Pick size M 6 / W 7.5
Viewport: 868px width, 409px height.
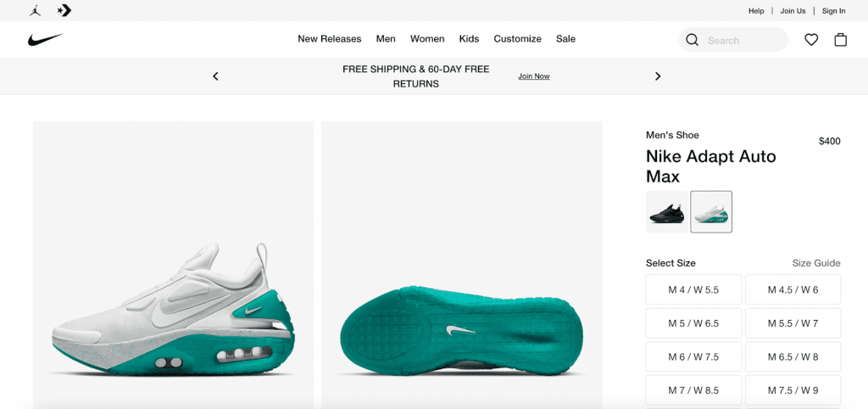coord(693,357)
